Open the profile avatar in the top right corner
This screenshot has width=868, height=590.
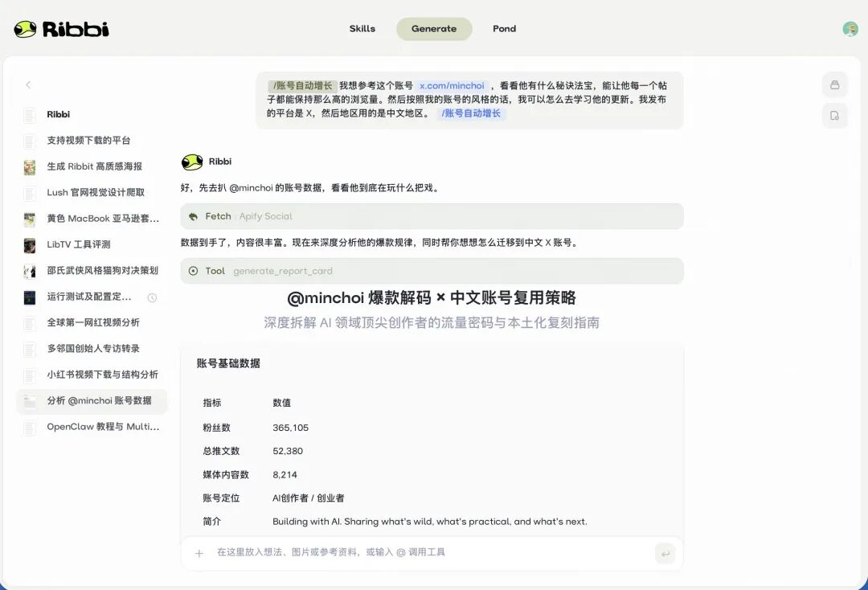(x=850, y=29)
